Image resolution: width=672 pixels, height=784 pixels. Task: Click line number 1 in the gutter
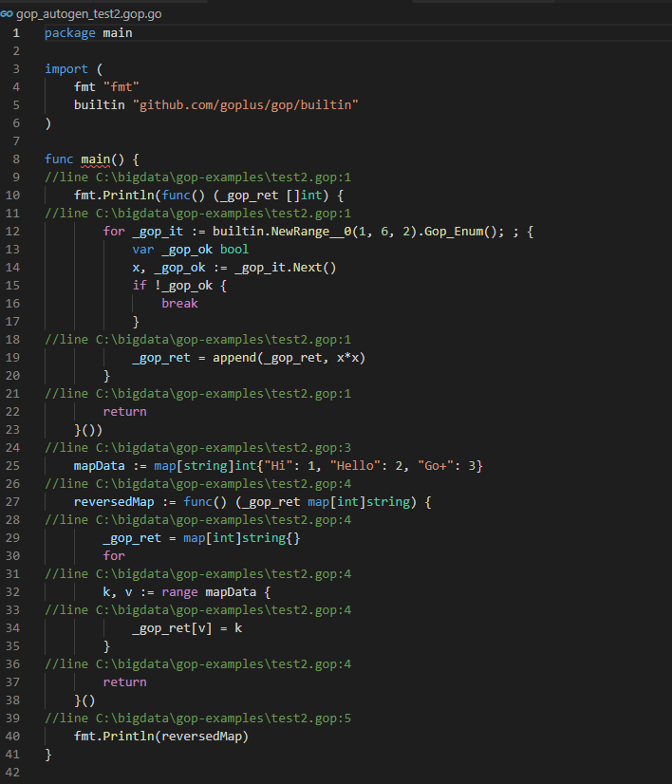[16, 33]
